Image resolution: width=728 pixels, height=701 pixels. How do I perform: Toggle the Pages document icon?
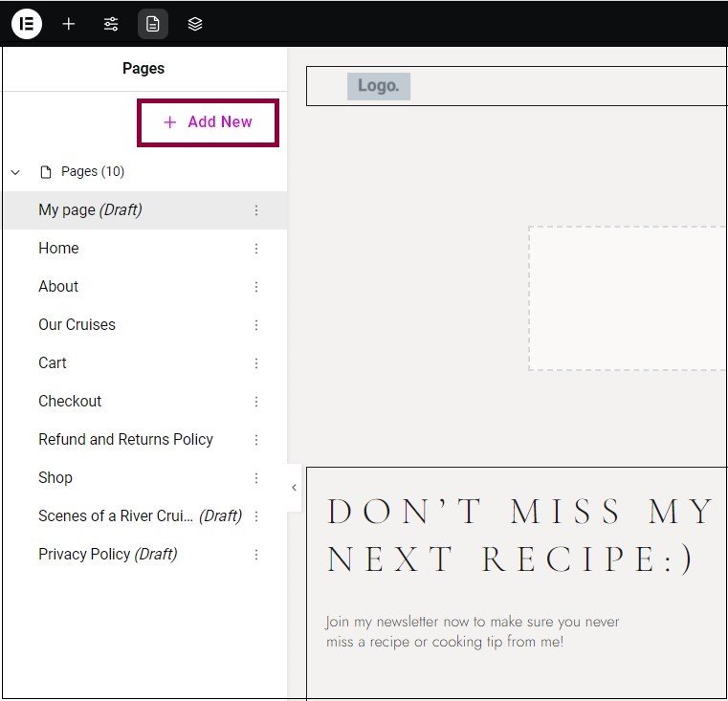(x=153, y=24)
